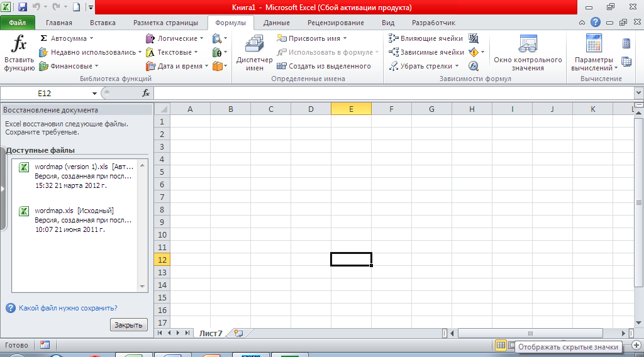The height and width of the screenshot is (357, 644).
Task: Click the Evaluate Formula magnifier icon
Action: point(474,66)
